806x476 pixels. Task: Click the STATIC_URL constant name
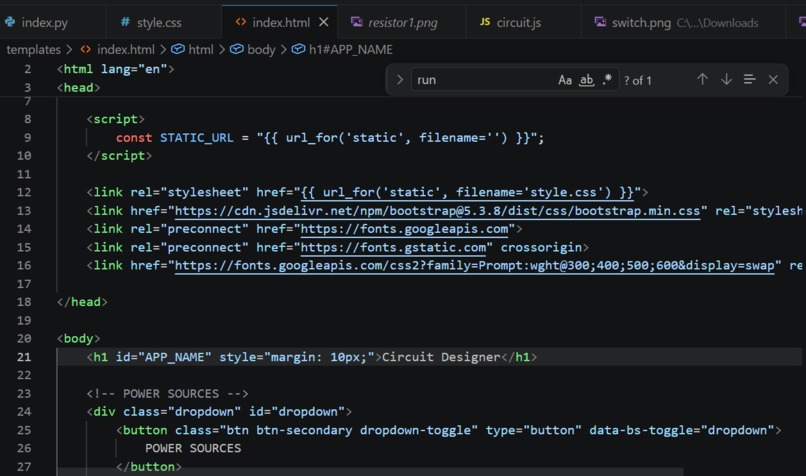[196, 138]
